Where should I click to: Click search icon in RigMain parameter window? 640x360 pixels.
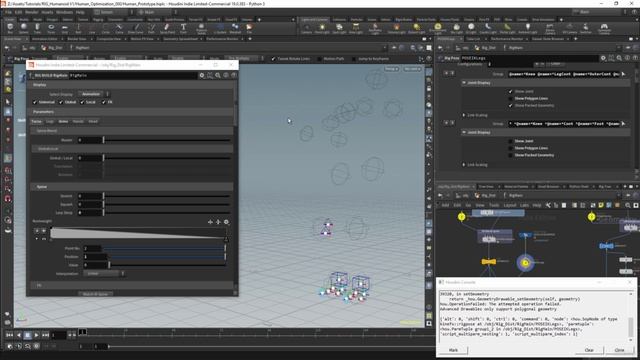218,76
